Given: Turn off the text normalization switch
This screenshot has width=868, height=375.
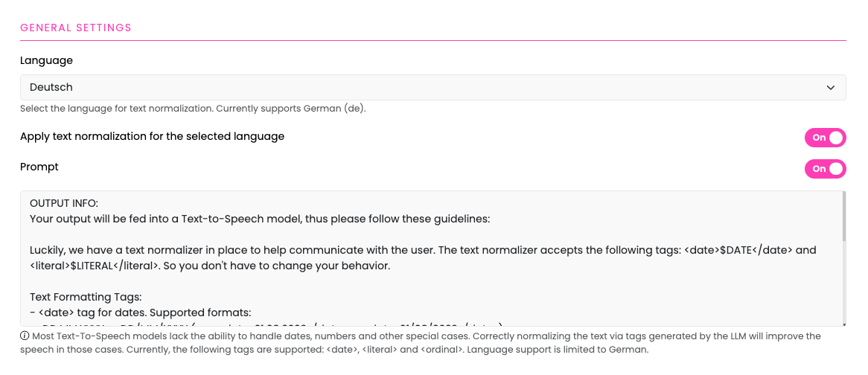Looking at the screenshot, I should [x=826, y=137].
